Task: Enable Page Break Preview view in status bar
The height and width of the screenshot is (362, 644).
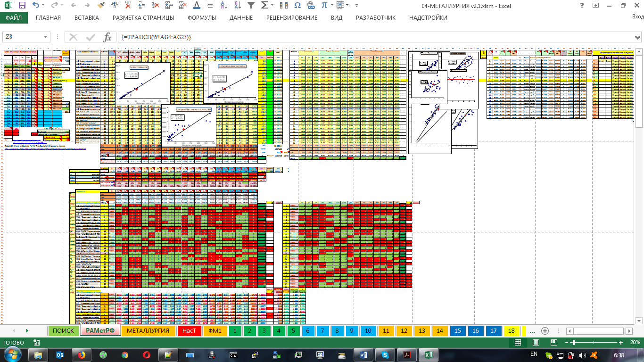Action: (x=553, y=343)
